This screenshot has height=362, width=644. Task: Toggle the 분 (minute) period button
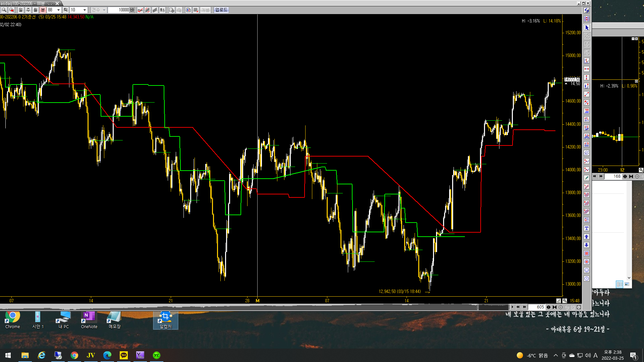tap(43, 10)
